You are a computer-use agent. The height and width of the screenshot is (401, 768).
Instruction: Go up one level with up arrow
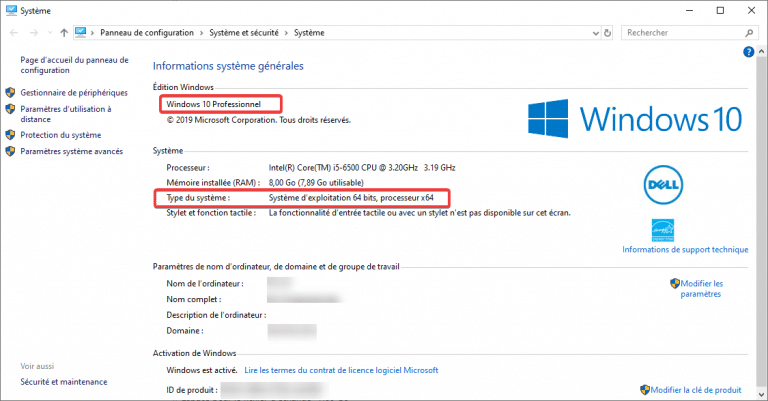coord(64,33)
